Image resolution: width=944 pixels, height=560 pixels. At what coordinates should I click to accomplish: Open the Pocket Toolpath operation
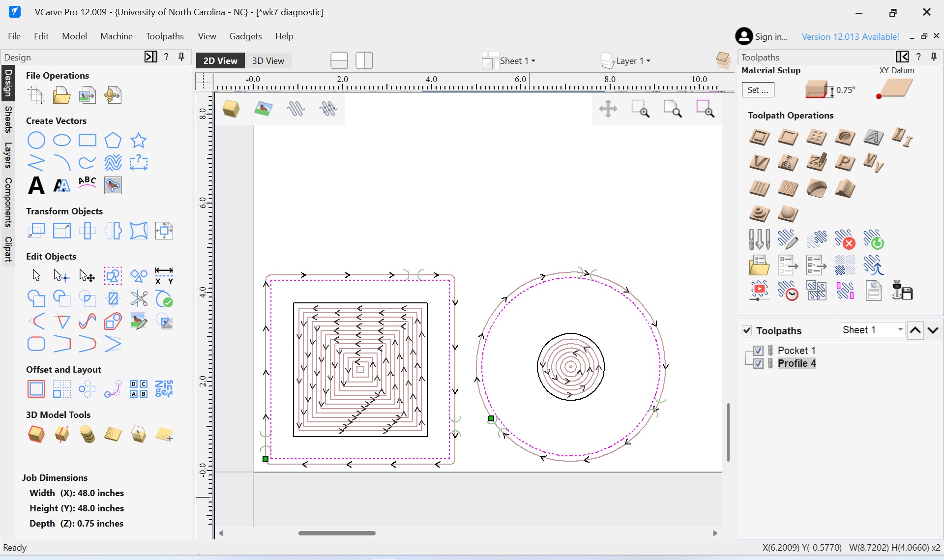(x=788, y=137)
